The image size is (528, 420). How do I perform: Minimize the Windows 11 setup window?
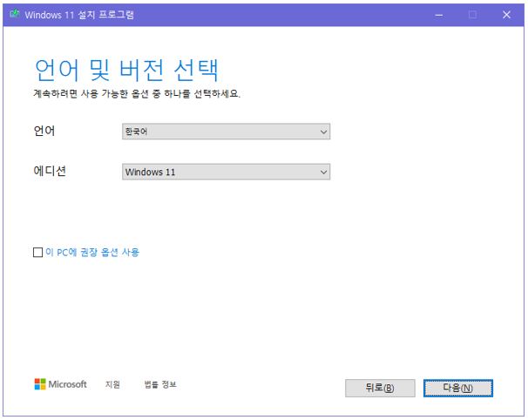click(x=439, y=15)
